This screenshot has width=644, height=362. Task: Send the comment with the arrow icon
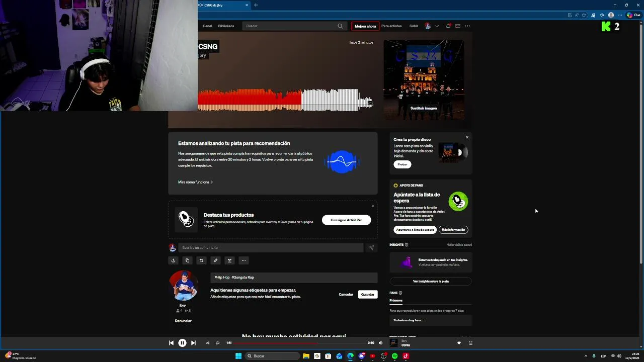pyautogui.click(x=371, y=247)
